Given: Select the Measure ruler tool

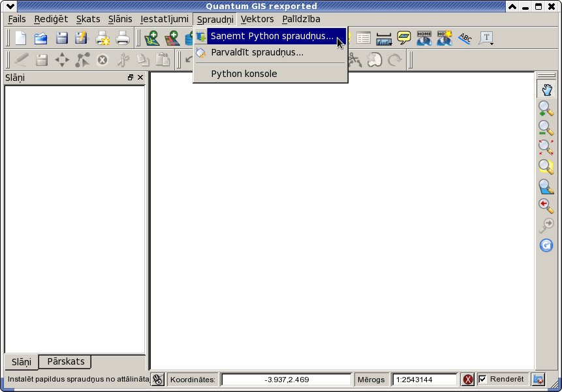Looking at the screenshot, I should [384, 38].
